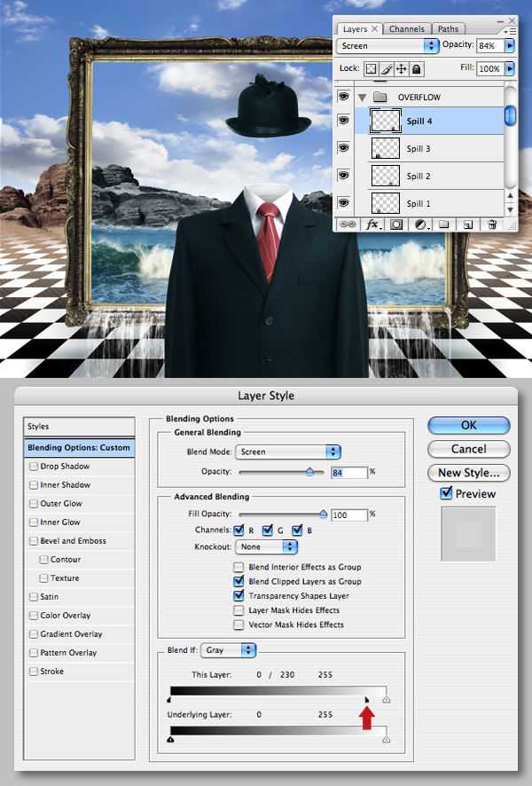532x786 pixels.
Task: Open the fx layer style menu icon
Action: pyautogui.click(x=373, y=224)
